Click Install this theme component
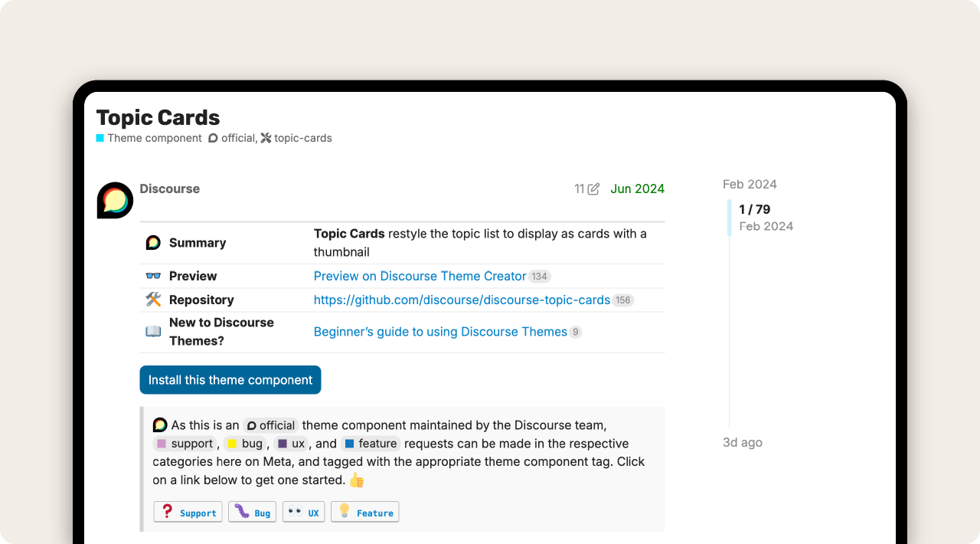980x544 pixels. point(230,379)
